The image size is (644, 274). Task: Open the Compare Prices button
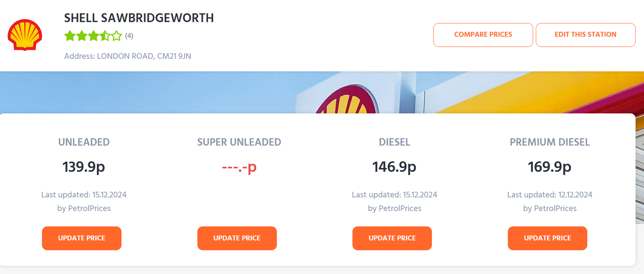(483, 35)
